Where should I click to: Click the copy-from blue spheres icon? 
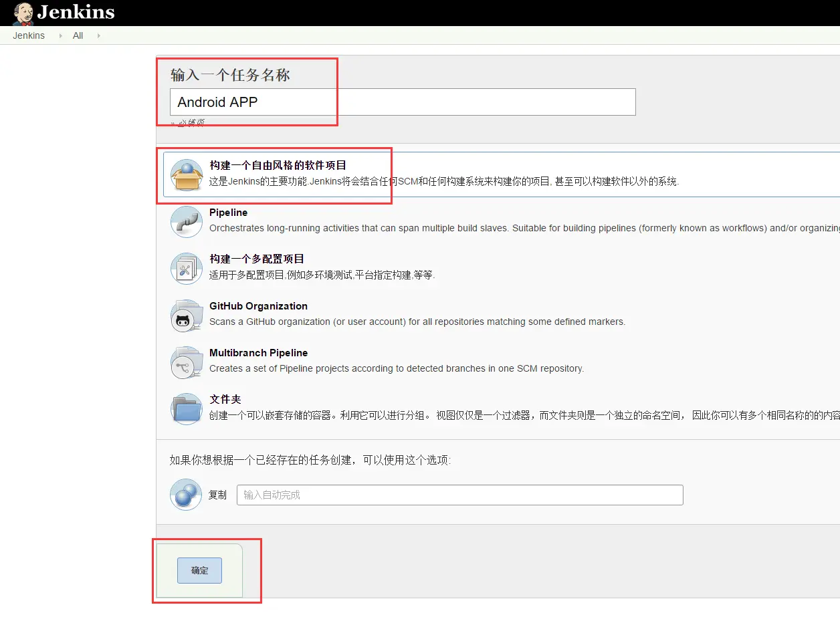[x=186, y=495]
